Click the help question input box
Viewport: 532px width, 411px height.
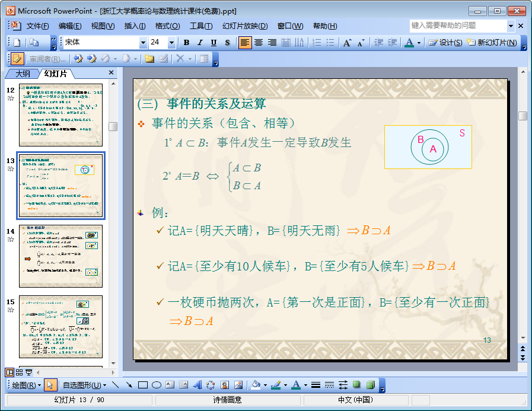coord(458,26)
